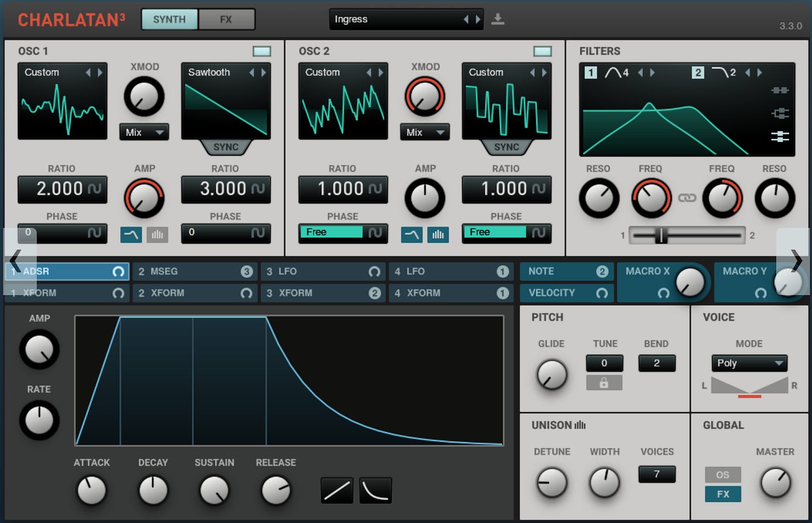Click MACRO X assignment icon

click(x=663, y=293)
